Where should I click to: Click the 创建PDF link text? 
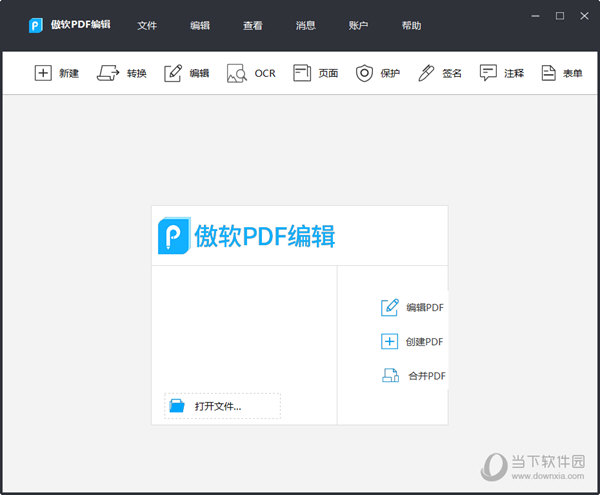(x=424, y=342)
